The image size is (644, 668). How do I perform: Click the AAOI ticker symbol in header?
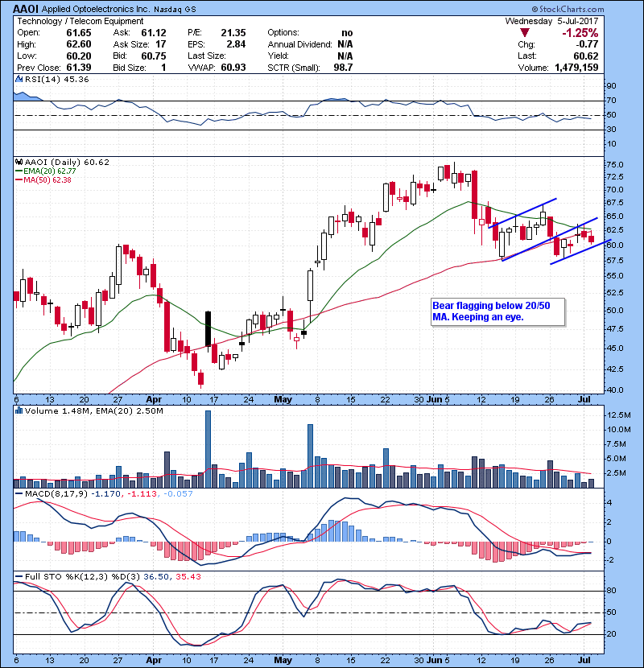[x=26, y=9]
